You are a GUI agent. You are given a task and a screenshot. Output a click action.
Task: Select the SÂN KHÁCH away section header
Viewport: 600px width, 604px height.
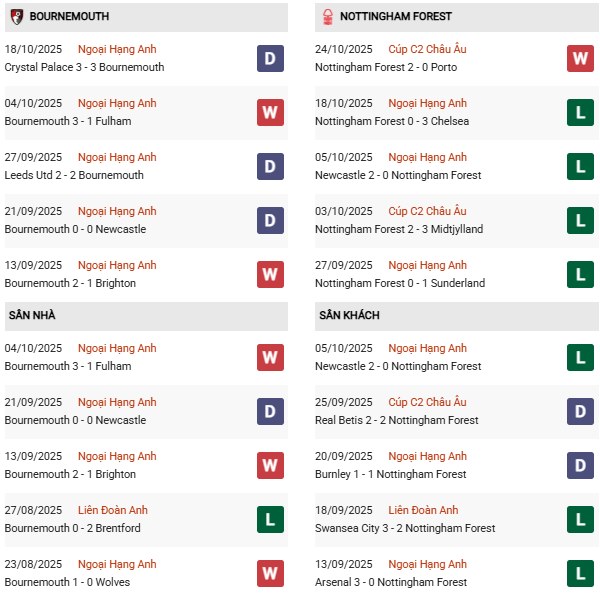[352, 316]
